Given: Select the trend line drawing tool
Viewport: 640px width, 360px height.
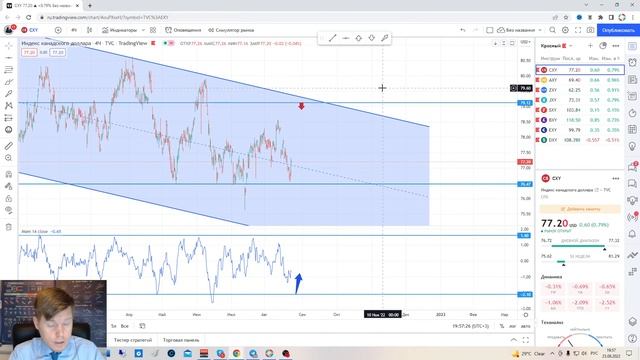Looking at the screenshot, I should (9, 58).
